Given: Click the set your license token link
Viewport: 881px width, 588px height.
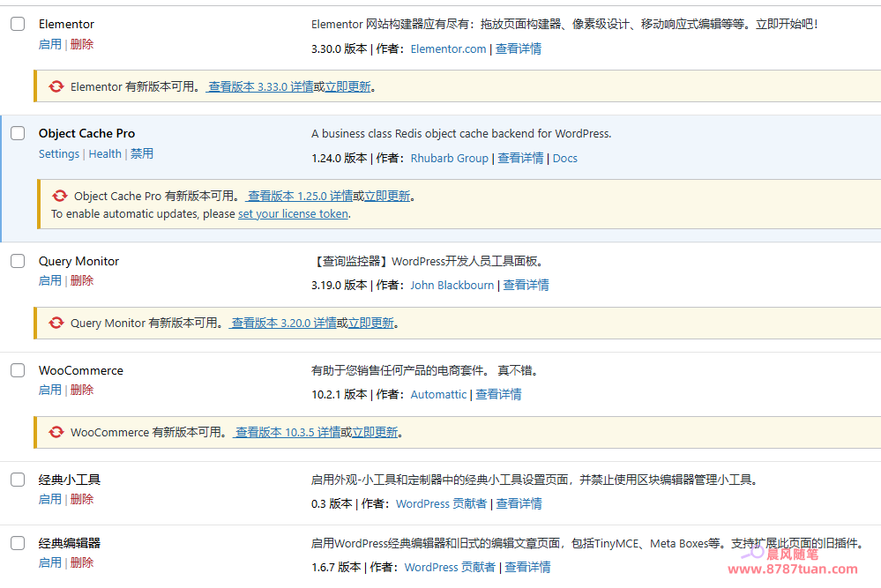Looking at the screenshot, I should pyautogui.click(x=293, y=213).
